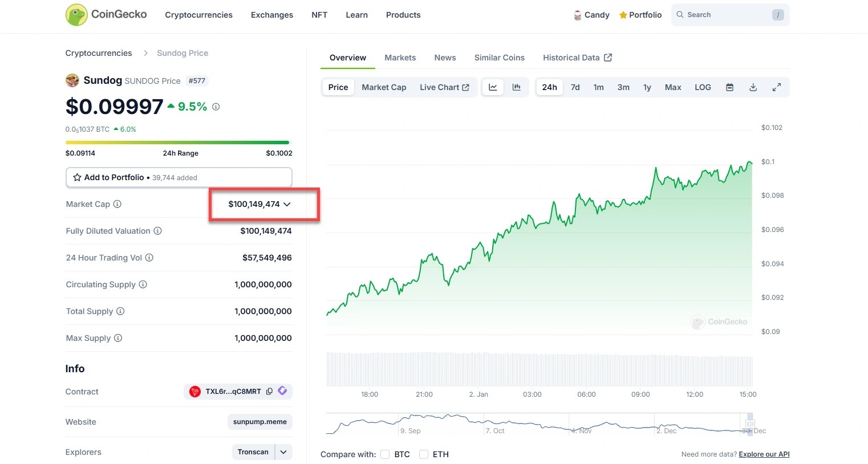The width and height of the screenshot is (868, 464).
Task: Click the line chart view icon
Action: click(493, 87)
